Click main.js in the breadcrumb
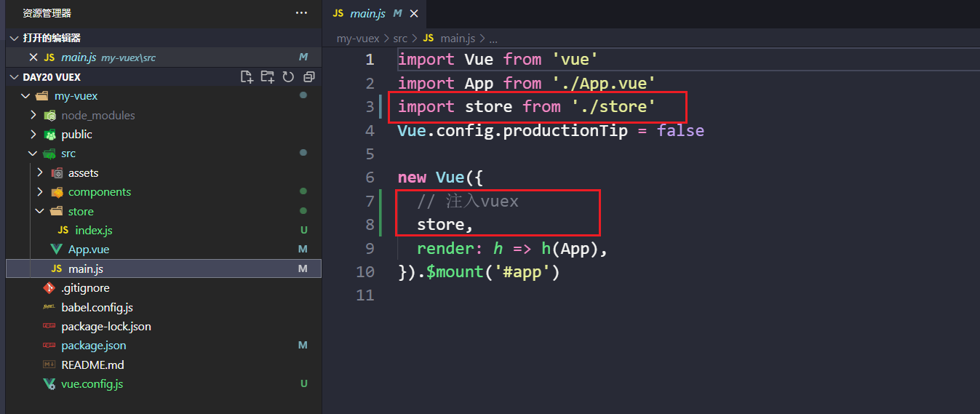Screen dimensions: 980x414 pos(458,39)
